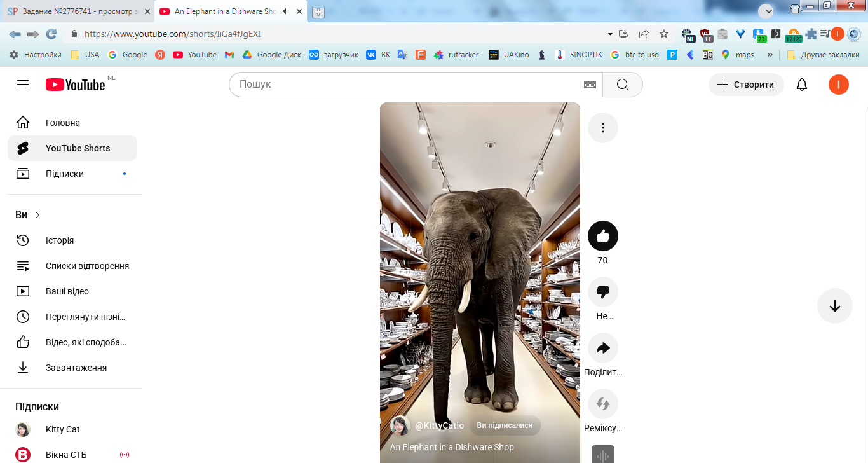Open the notifications bell

802,85
